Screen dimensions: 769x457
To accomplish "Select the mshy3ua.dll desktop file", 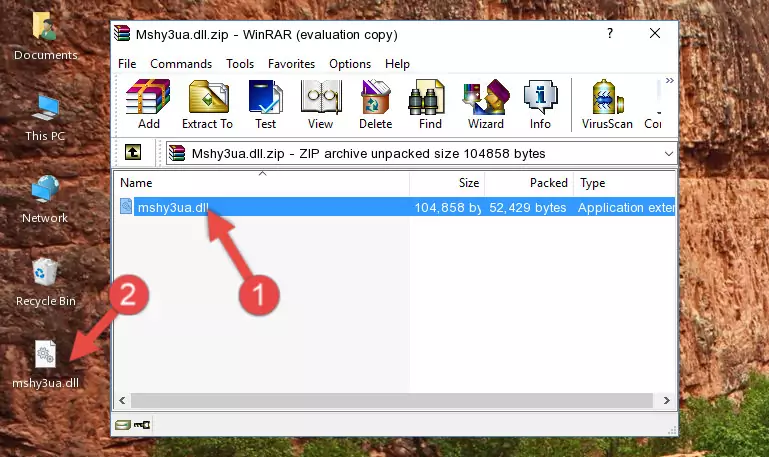I will coord(45,365).
